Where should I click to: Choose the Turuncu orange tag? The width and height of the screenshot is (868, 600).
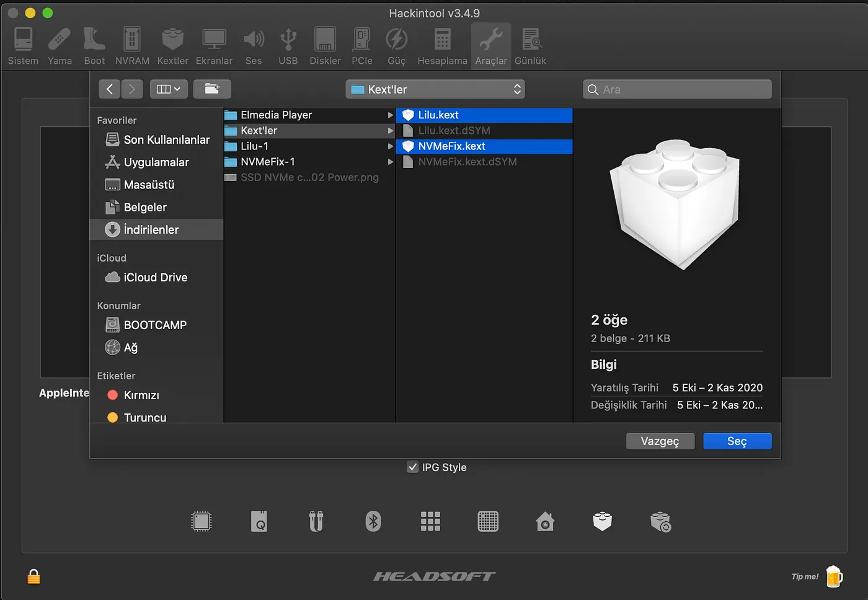[x=157, y=417]
